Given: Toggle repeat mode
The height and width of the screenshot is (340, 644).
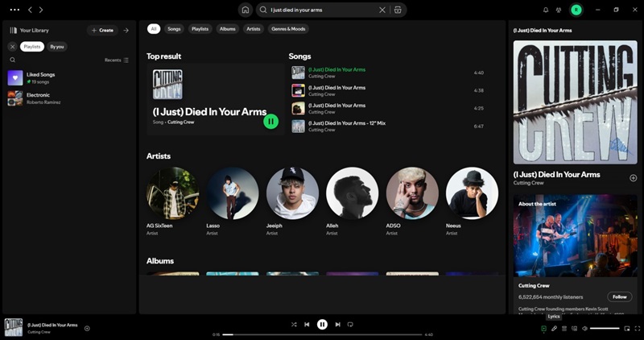Looking at the screenshot, I should tap(350, 325).
